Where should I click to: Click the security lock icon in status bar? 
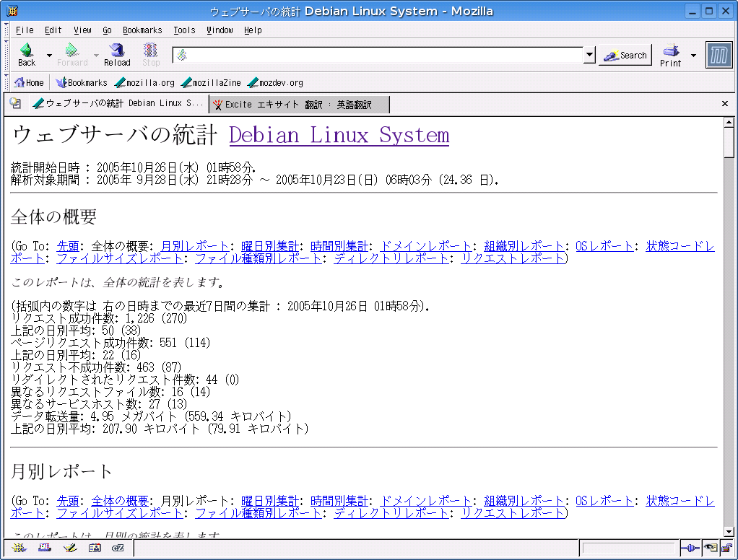726,548
